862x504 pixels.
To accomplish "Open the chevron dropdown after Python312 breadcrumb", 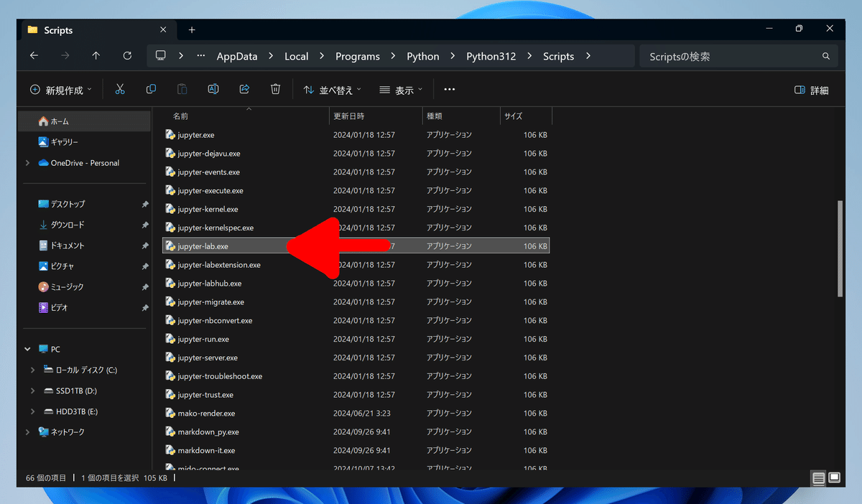I will tap(529, 56).
